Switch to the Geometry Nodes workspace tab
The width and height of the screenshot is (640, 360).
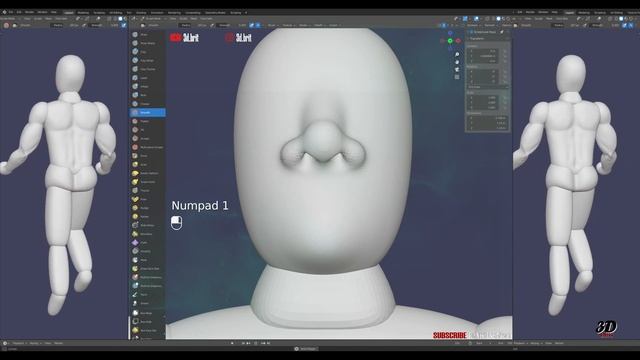pos(216,13)
